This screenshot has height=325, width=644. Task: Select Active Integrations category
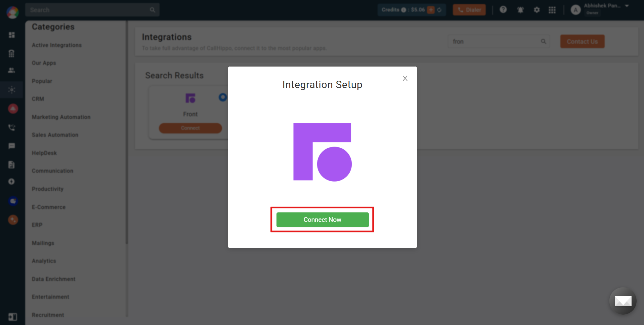click(x=56, y=45)
